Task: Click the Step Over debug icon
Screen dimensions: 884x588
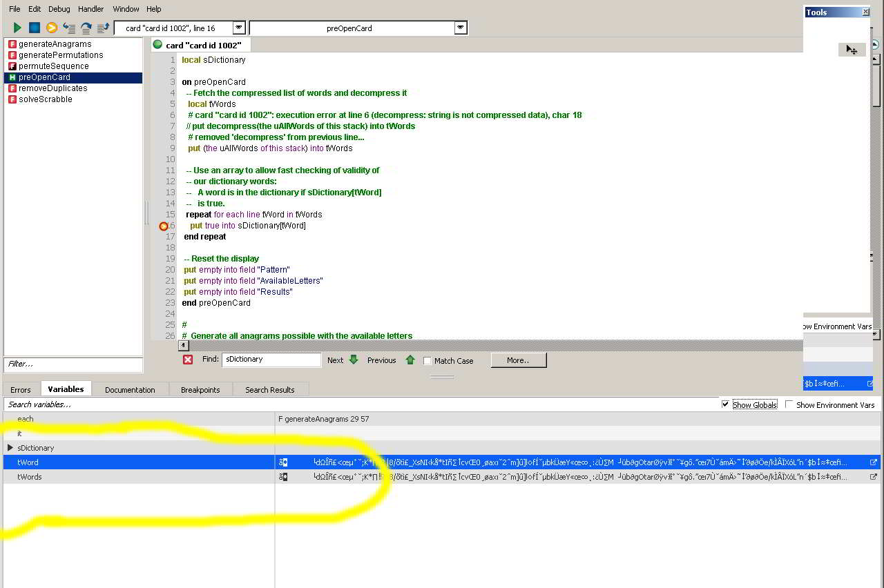Action: coord(86,28)
